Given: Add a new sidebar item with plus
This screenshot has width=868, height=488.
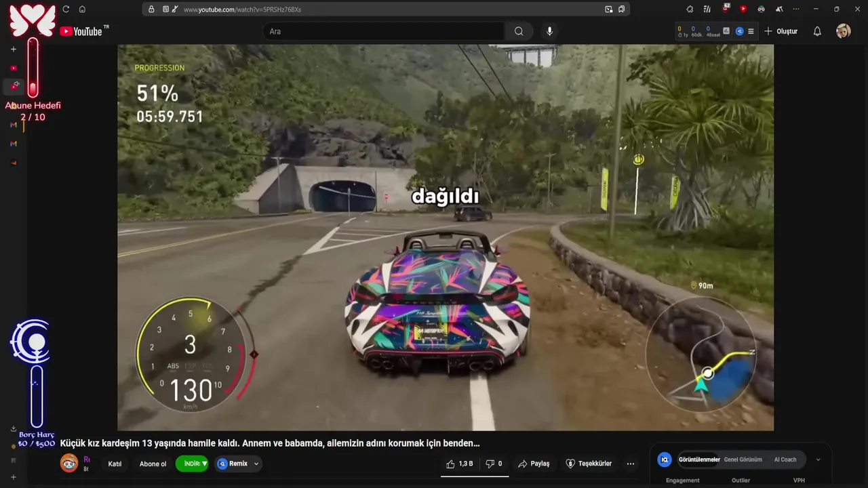Looking at the screenshot, I should coord(13,49).
